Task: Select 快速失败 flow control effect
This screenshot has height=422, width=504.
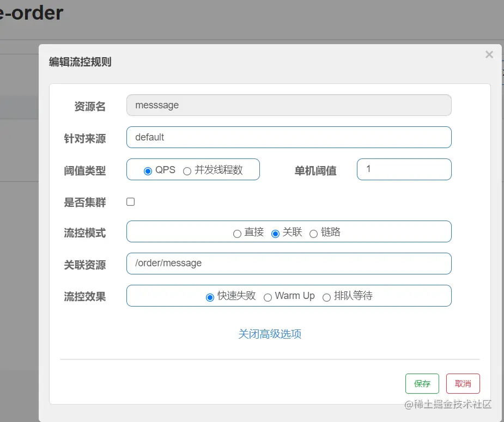Action: (210, 297)
